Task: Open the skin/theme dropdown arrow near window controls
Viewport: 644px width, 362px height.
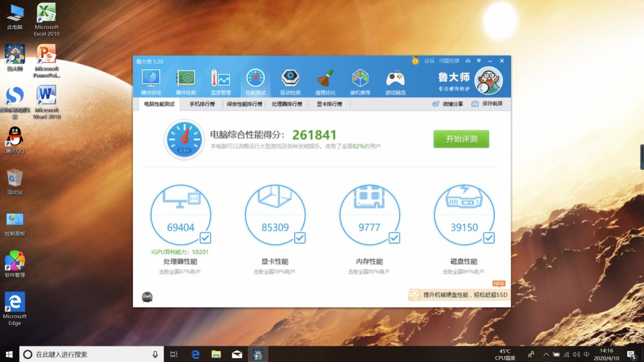Action: pyautogui.click(x=478, y=60)
